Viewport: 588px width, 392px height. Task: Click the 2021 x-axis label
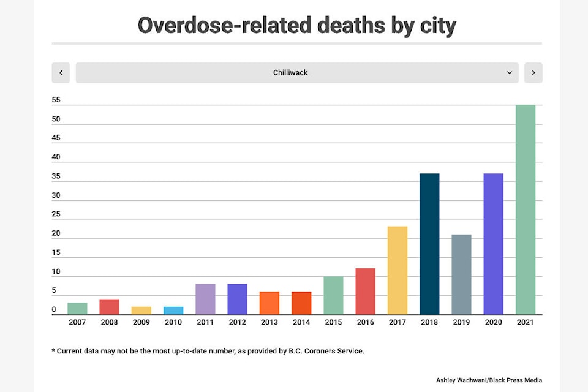[x=526, y=322]
